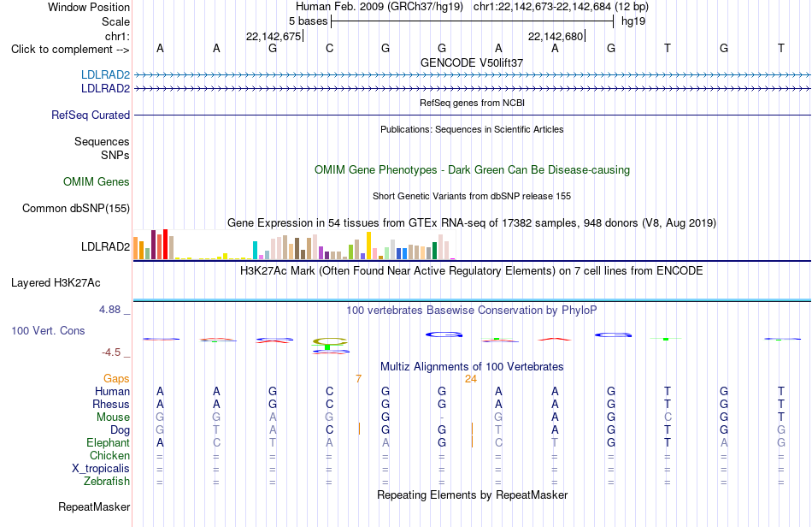812x527 pixels.
Task: Click the GTEx expression bar chart
Action: (294, 245)
